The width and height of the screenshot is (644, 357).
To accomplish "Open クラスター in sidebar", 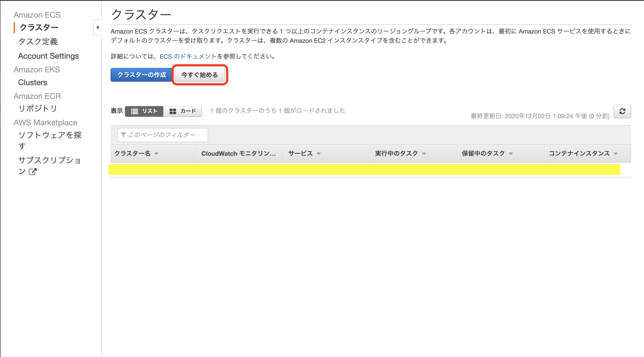I will click(39, 27).
